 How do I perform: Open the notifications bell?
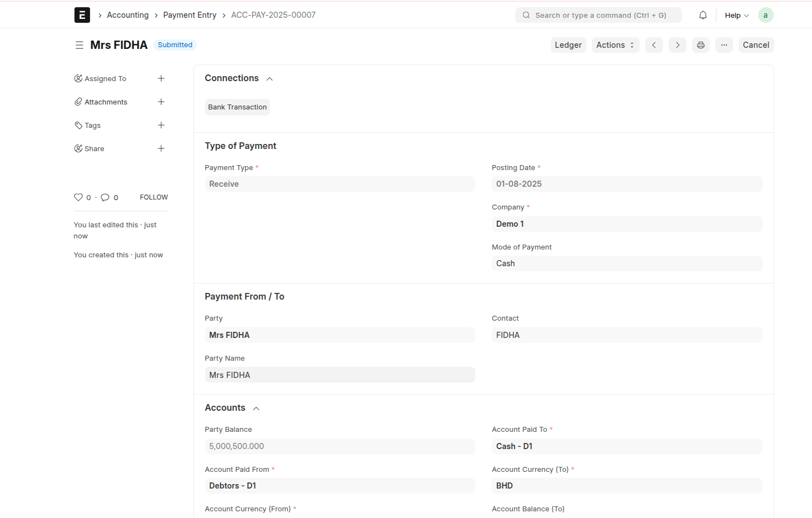(703, 15)
